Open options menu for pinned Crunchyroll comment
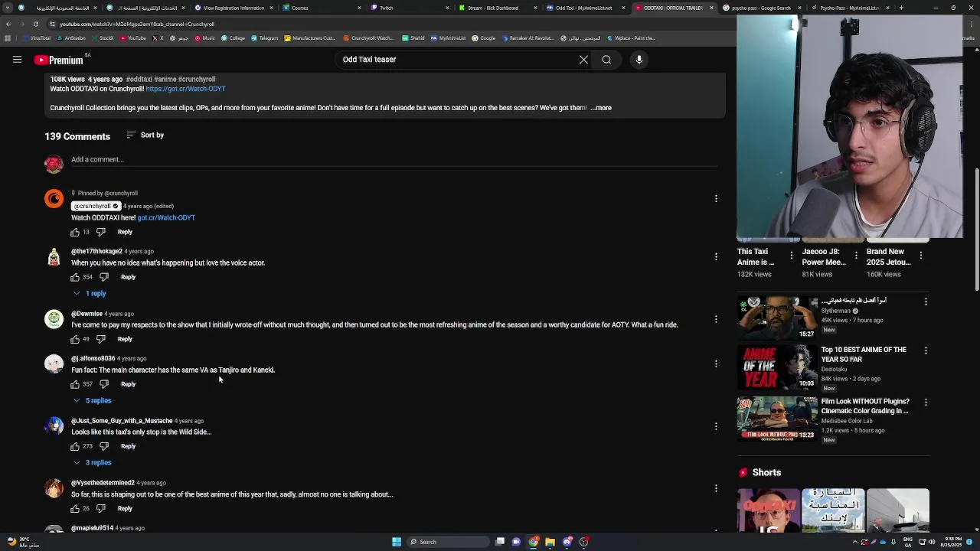Viewport: 980px width, 551px height. coord(716,199)
